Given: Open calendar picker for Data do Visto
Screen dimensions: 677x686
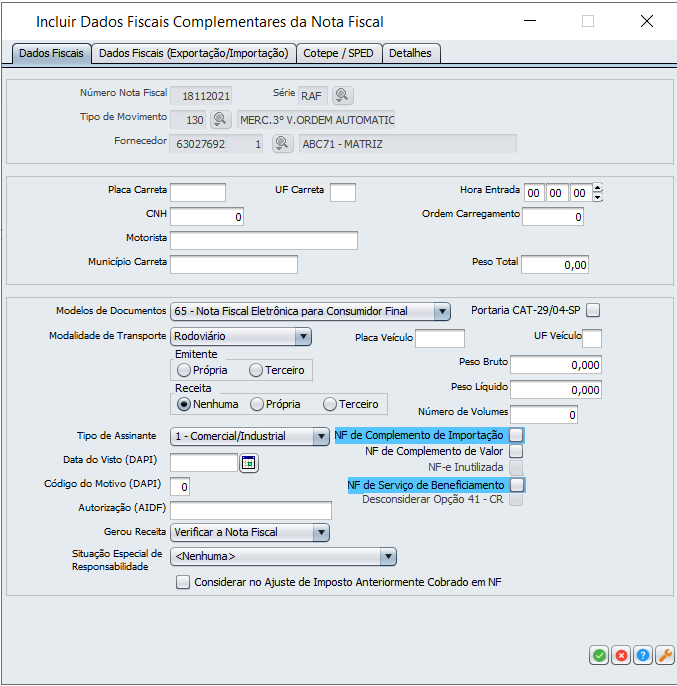Looking at the screenshot, I should [249, 463].
